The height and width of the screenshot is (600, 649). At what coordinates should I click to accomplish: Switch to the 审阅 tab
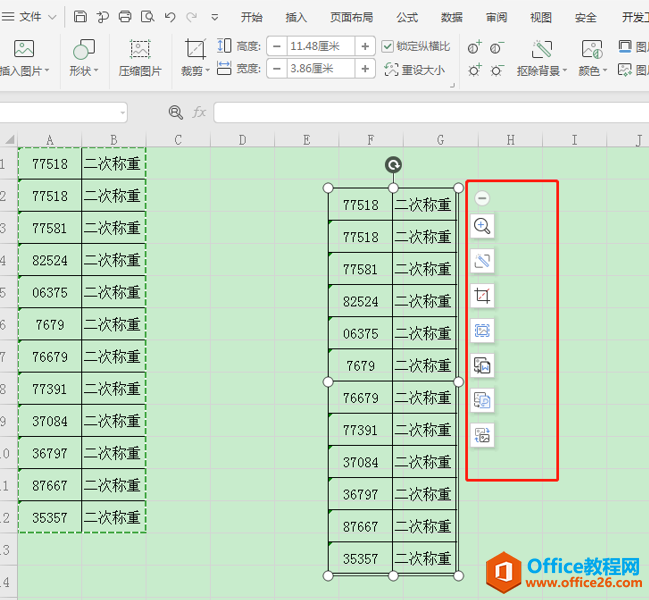496,17
